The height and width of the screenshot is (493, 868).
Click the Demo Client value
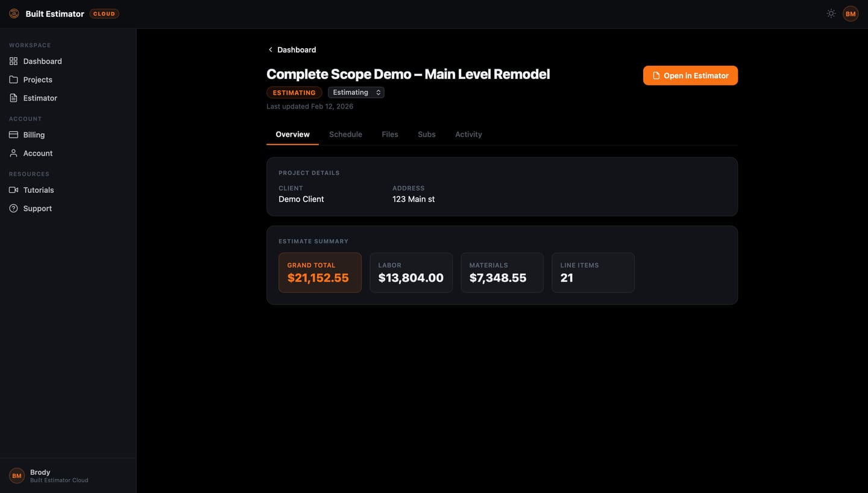(x=301, y=199)
